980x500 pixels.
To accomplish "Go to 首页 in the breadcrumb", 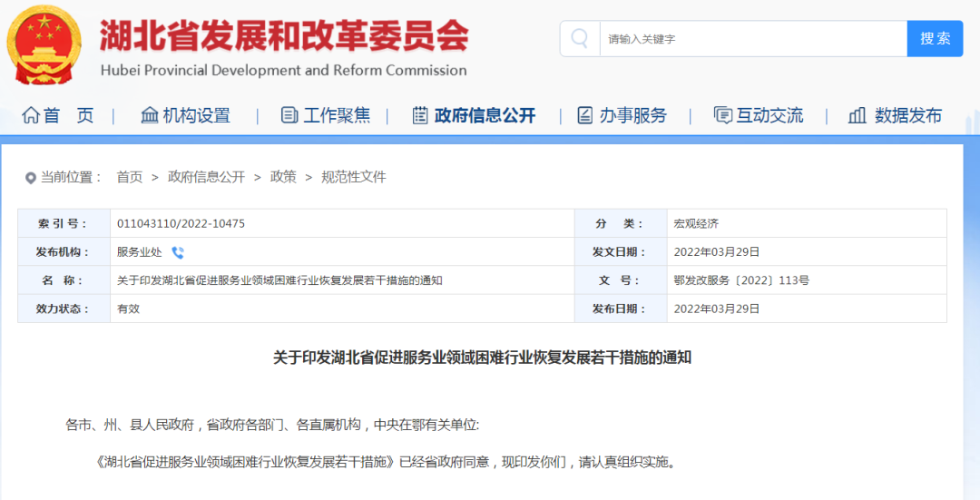I will point(130,177).
